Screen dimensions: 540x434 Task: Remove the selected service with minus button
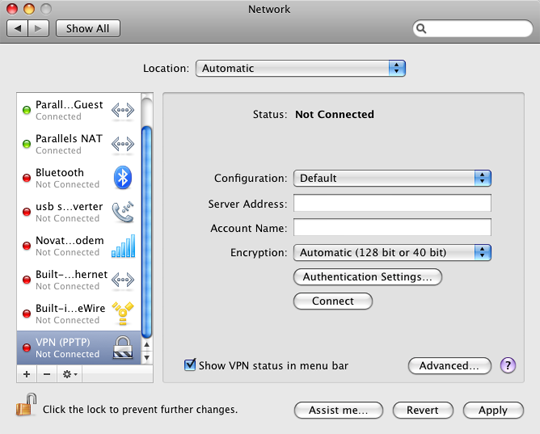pyautogui.click(x=47, y=374)
